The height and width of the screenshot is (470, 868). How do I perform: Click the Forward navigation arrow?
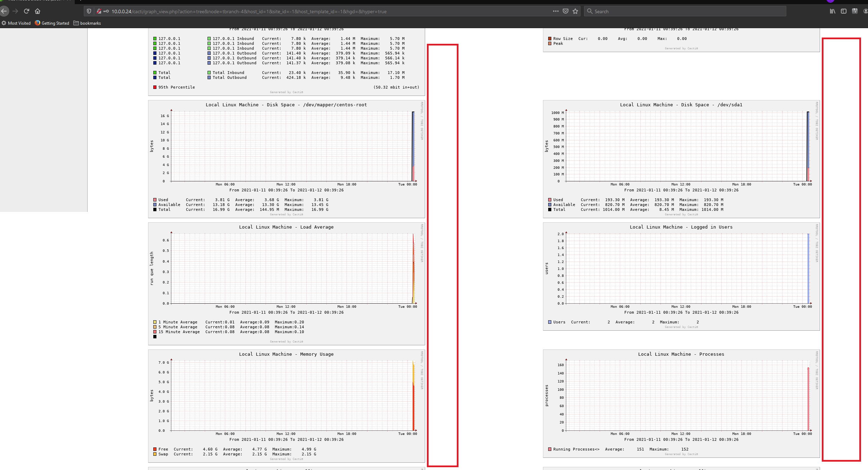[x=16, y=11]
